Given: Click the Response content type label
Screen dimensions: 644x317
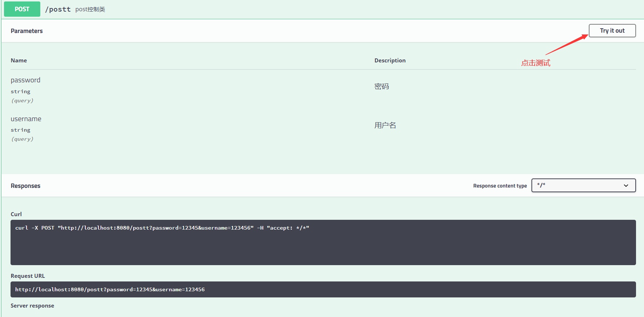Looking at the screenshot, I should pos(500,186).
